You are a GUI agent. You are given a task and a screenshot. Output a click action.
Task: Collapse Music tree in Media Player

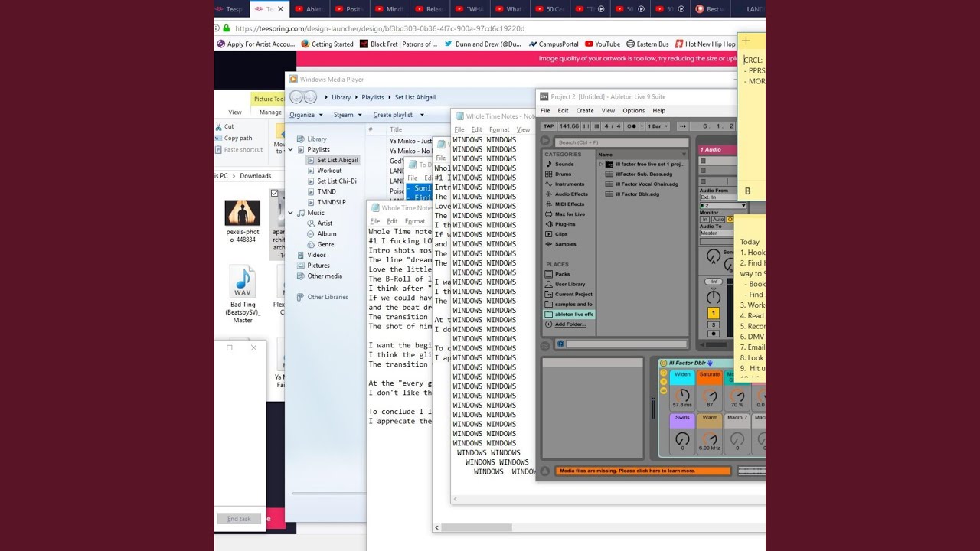(290, 213)
